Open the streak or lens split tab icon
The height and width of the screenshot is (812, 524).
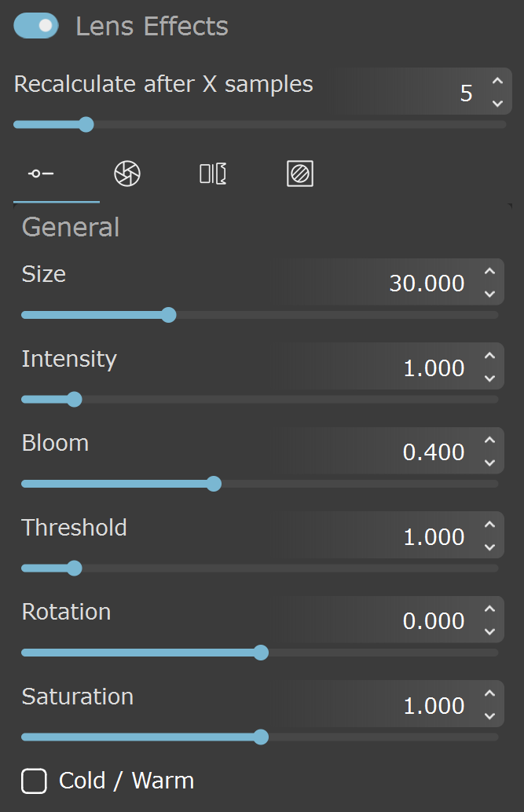point(213,174)
